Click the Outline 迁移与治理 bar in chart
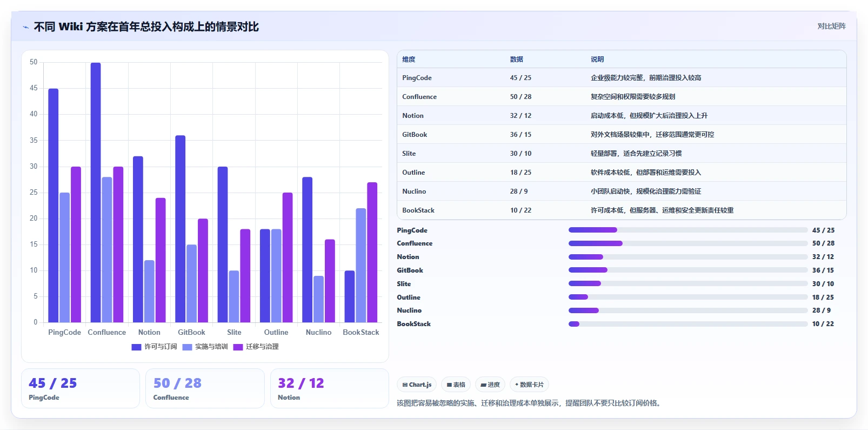This screenshot has height=430, width=868. [x=288, y=257]
